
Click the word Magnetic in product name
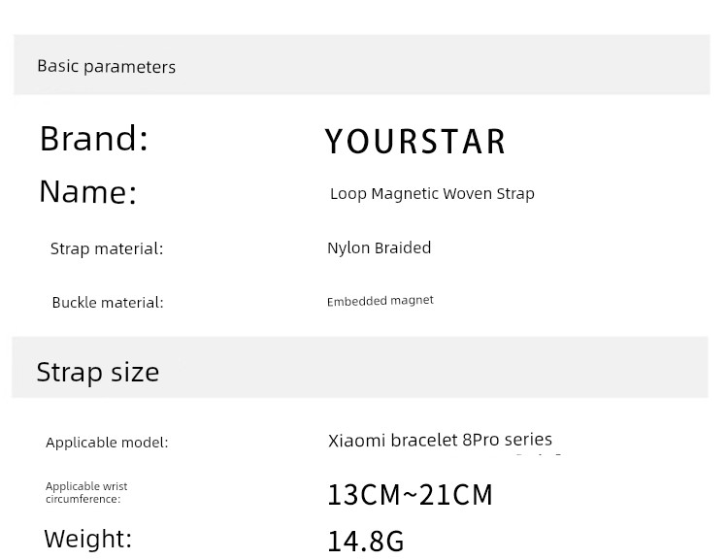(405, 194)
